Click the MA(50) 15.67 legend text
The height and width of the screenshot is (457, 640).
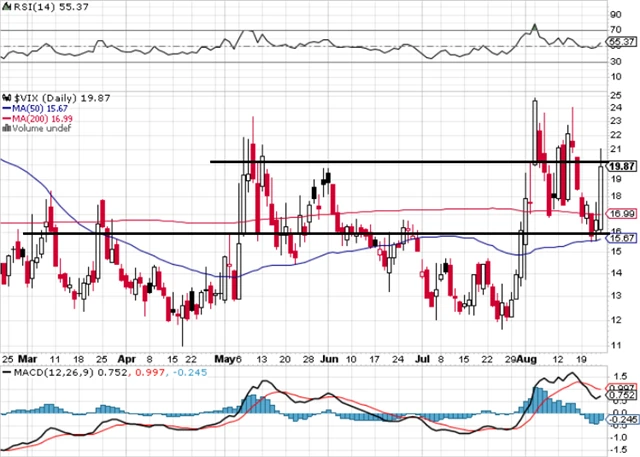coord(38,104)
